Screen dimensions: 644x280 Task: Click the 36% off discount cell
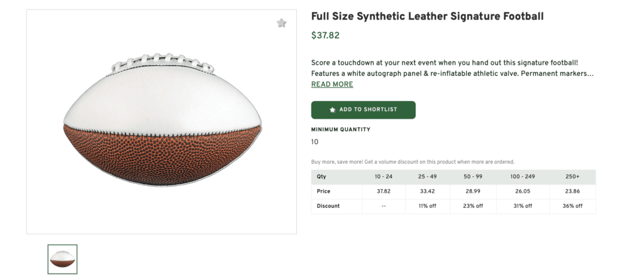click(x=572, y=206)
